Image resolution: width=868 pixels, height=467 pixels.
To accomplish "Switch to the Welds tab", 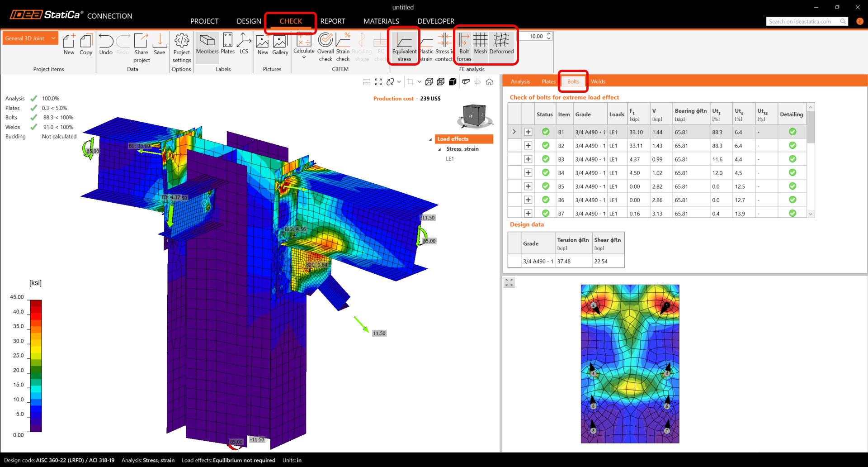I will [598, 81].
